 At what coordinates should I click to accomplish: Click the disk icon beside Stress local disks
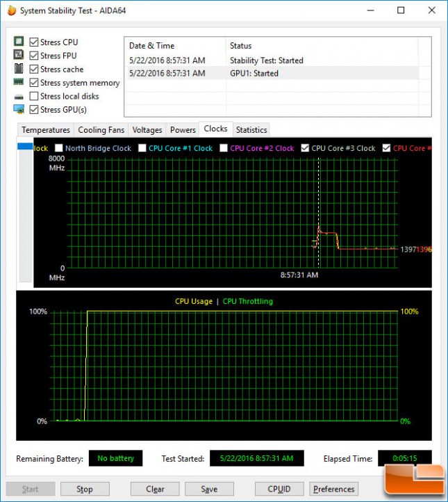(x=19, y=97)
